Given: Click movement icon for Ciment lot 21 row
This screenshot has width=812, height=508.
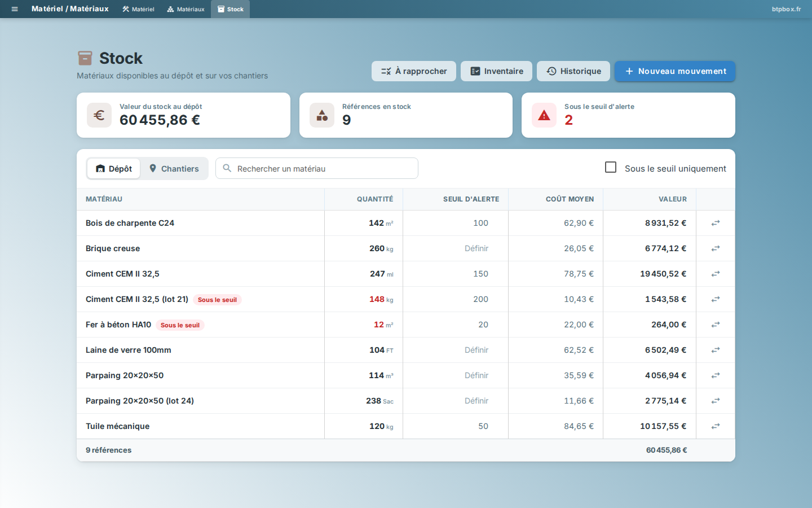Looking at the screenshot, I should click(716, 299).
